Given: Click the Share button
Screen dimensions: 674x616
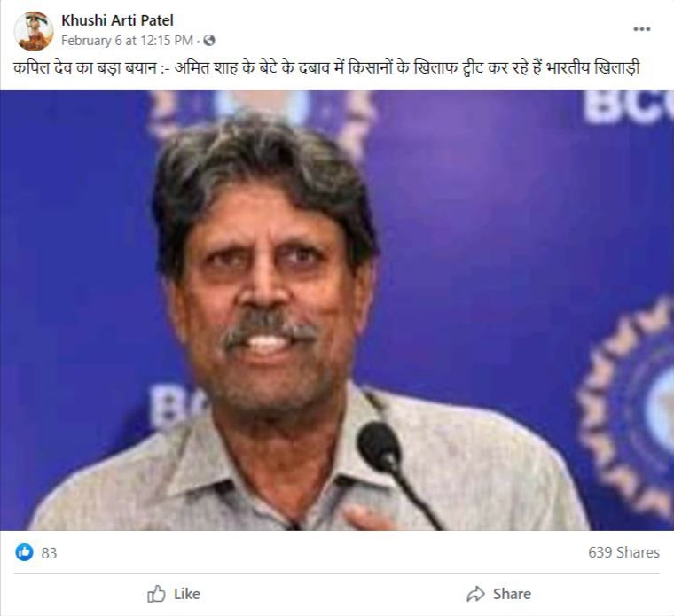Looking at the screenshot, I should 499,594.
